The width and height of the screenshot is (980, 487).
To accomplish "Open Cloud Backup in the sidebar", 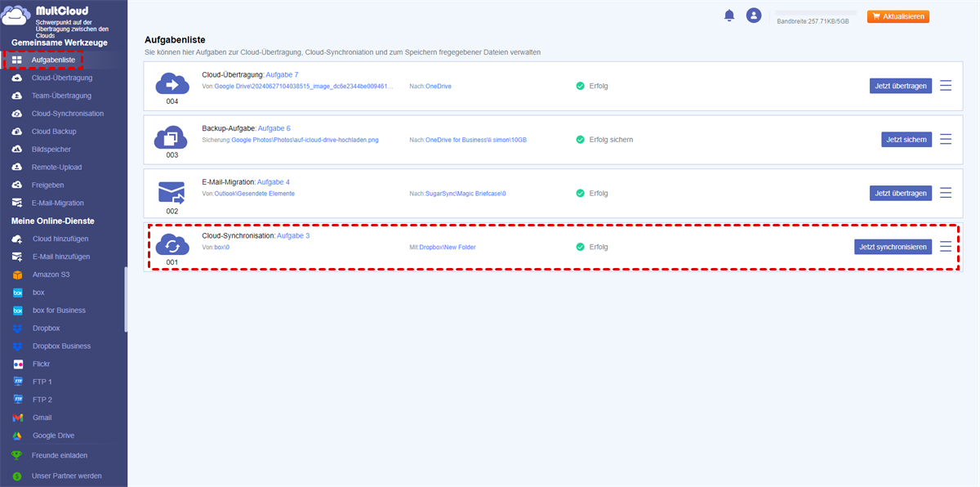I will coord(54,132).
